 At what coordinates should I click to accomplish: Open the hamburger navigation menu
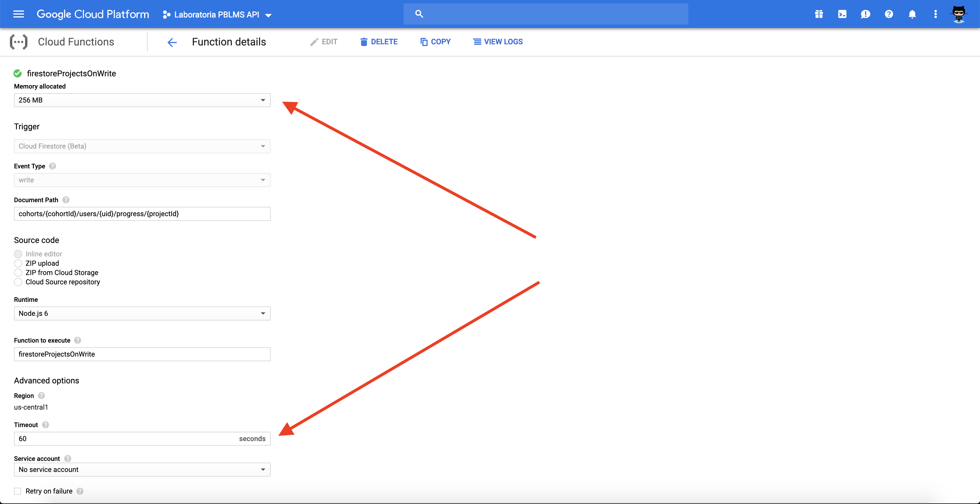coord(18,14)
